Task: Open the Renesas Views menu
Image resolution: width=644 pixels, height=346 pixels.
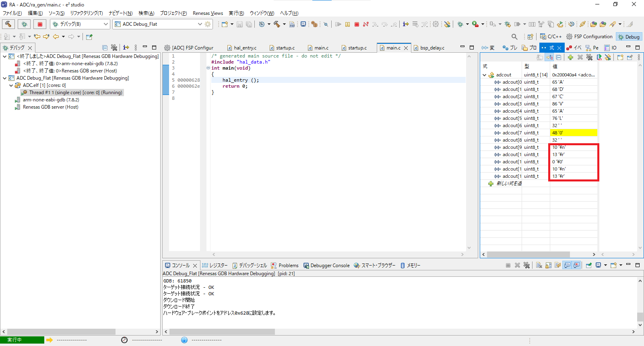Action: tap(208, 13)
